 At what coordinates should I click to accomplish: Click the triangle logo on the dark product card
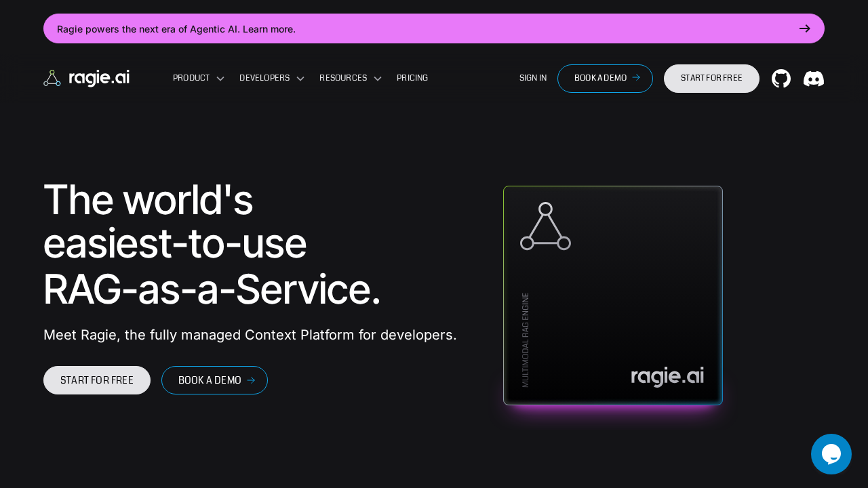(x=545, y=226)
